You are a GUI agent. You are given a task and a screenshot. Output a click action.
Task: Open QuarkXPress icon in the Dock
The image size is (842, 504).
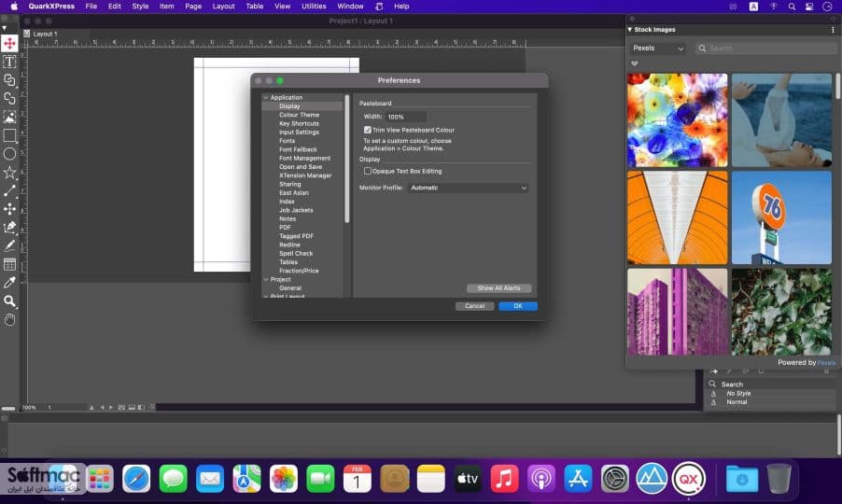(689, 478)
